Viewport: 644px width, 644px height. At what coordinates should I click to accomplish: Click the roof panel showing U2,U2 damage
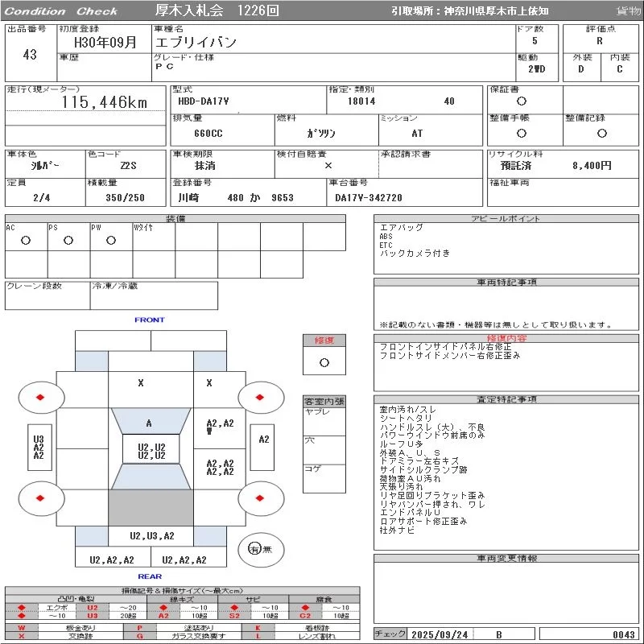(x=151, y=451)
